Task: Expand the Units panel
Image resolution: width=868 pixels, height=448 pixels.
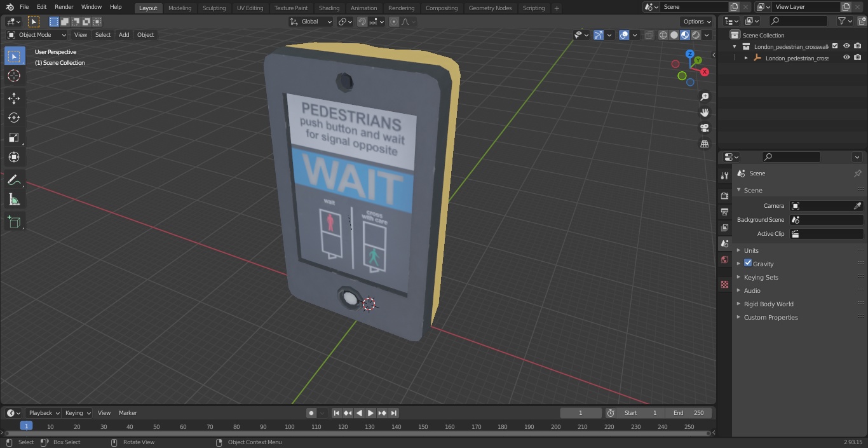Action: pyautogui.click(x=751, y=250)
